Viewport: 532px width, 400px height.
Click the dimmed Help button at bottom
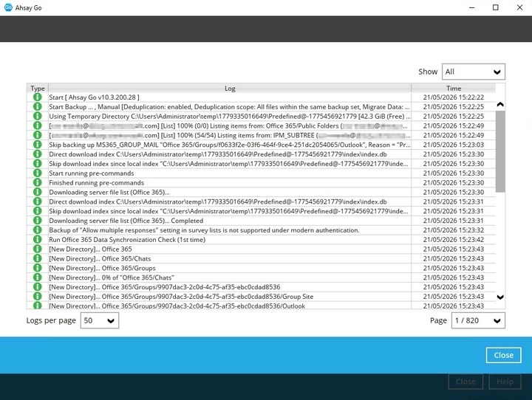(x=505, y=382)
